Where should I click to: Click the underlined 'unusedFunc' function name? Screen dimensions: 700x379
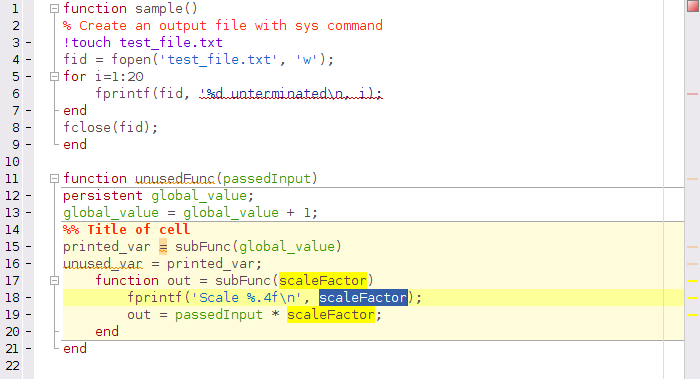tap(175, 179)
